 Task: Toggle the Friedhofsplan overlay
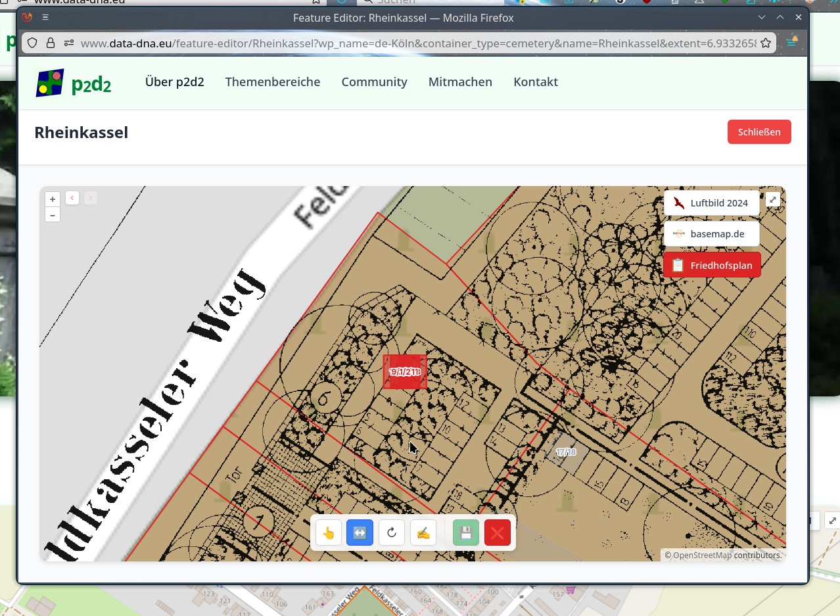[x=712, y=266]
